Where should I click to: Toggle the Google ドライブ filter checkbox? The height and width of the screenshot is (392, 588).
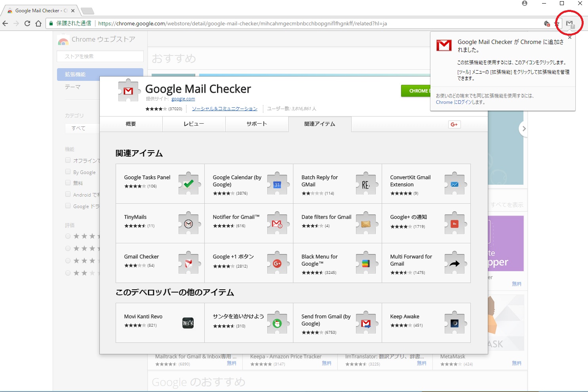tap(68, 206)
